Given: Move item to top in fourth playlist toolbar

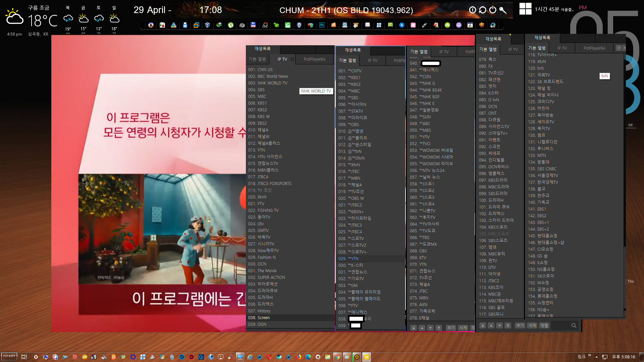Looking at the screenshot, I should tap(483, 325).
